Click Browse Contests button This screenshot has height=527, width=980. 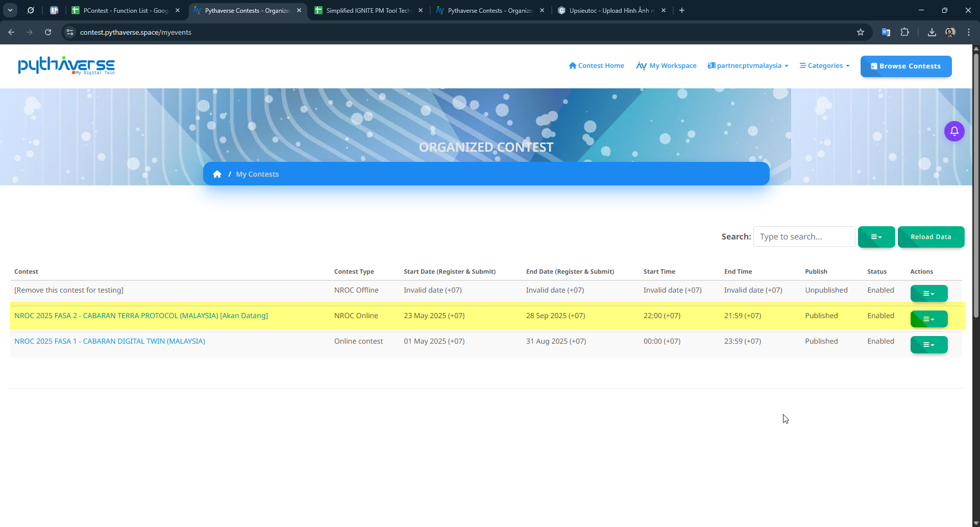(x=906, y=66)
